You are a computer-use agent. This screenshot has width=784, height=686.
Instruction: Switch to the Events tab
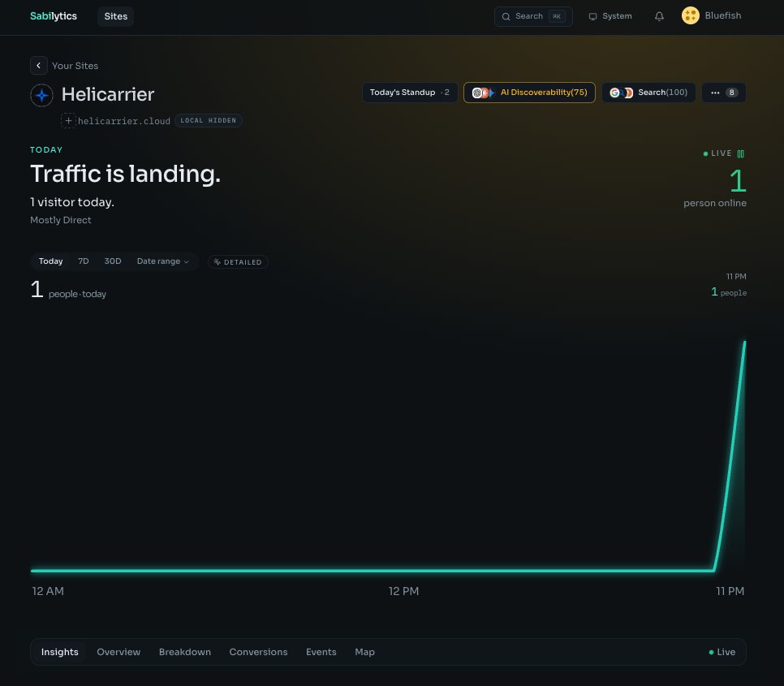pos(321,652)
